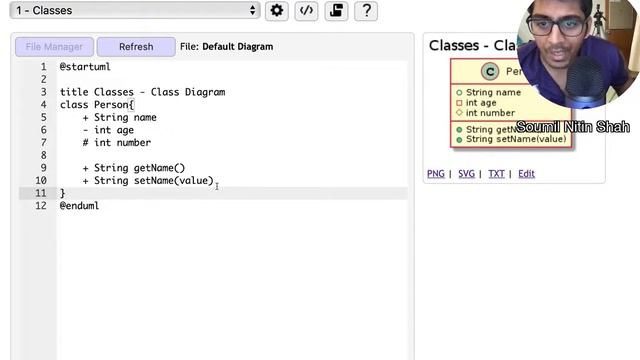Open the PNG export link
640x360 pixels.
436,174
